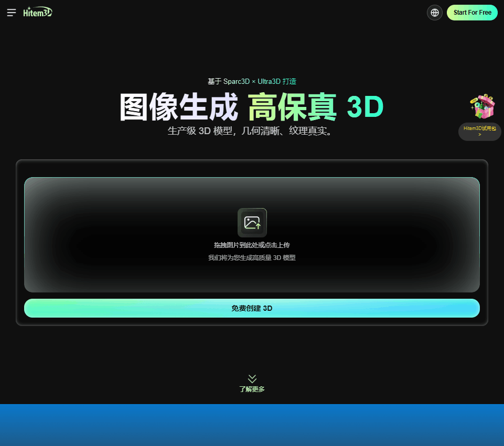Open the Hitem3D试用包 gift box icon
The image size is (504, 446).
484,106
